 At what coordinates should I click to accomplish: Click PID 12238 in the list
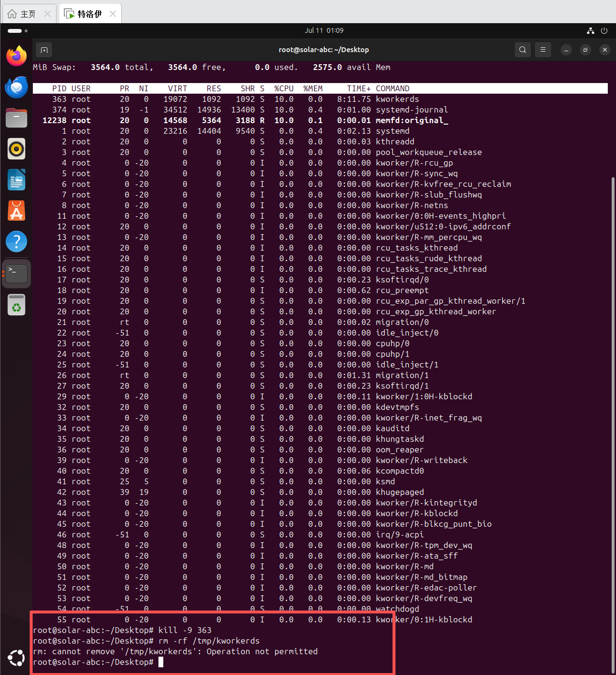pos(55,120)
